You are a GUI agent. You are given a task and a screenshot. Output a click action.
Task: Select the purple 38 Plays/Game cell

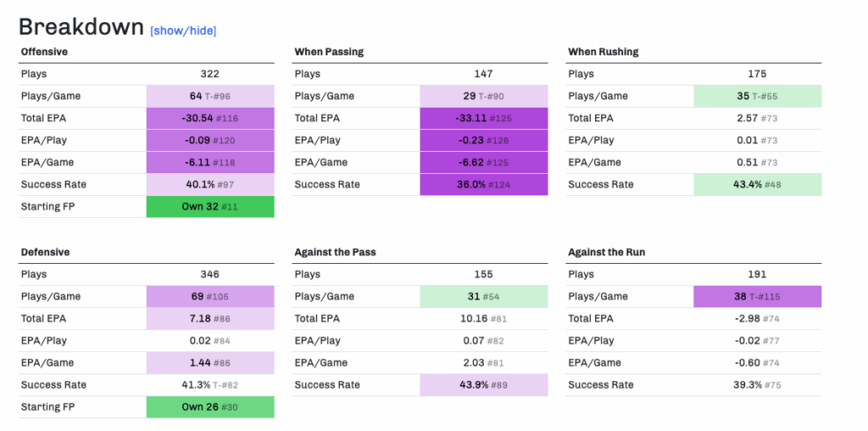point(758,296)
